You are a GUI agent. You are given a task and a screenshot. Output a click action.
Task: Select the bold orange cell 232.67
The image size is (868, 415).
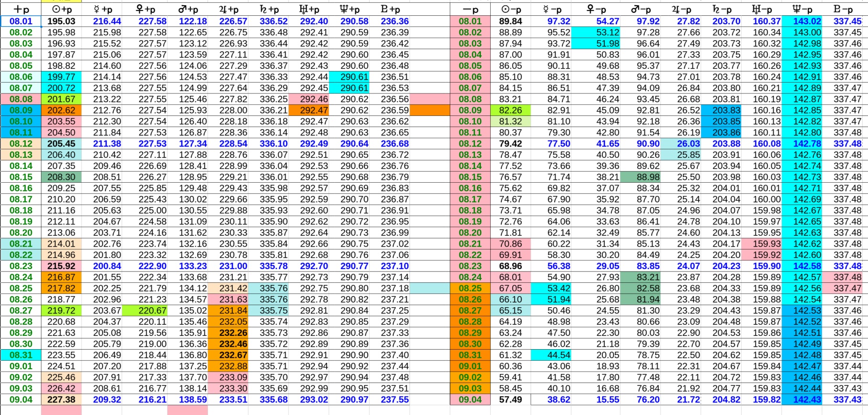(228, 355)
